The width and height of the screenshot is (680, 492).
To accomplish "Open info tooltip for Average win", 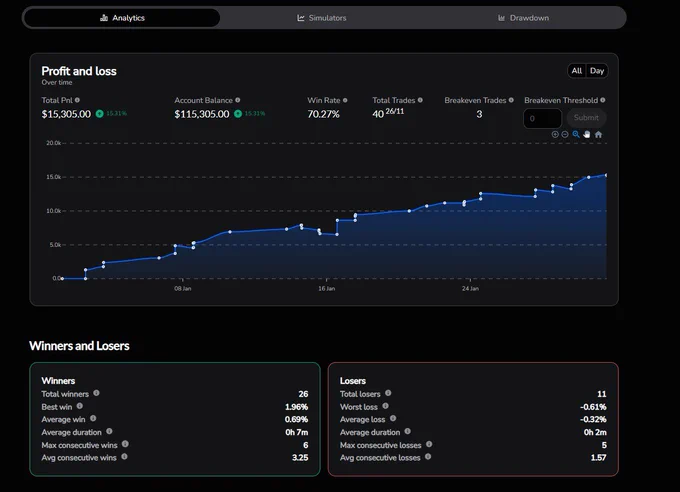I will click(x=93, y=419).
